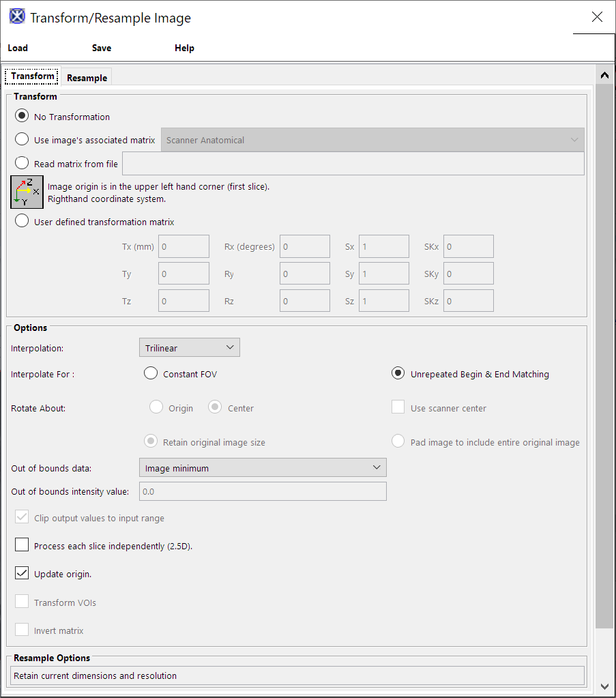Uncheck the Update origin checkbox
The width and height of the screenshot is (616, 698).
(x=22, y=574)
